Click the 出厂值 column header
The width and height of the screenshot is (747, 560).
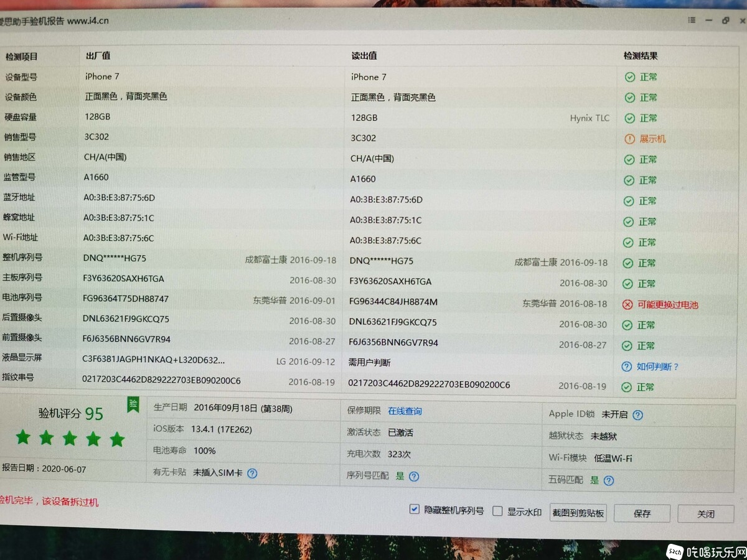coord(98,56)
